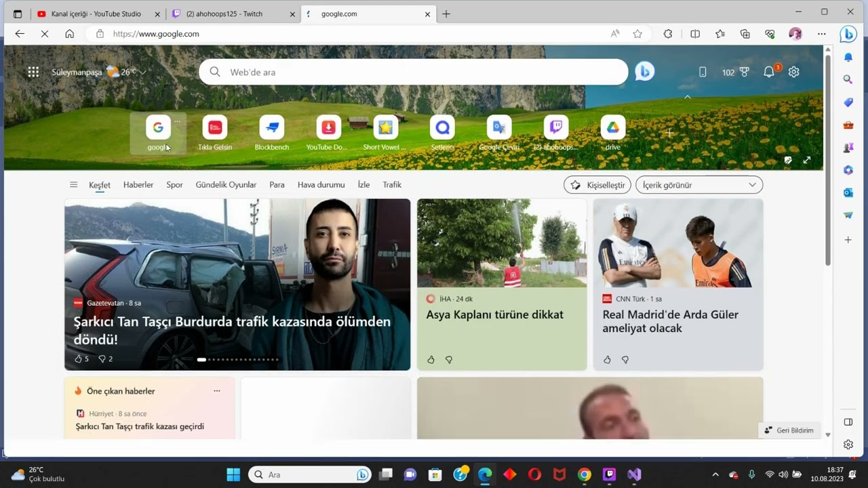The height and width of the screenshot is (488, 868).
Task: Open the YouTube Do... quick link tile
Action: click(x=328, y=133)
